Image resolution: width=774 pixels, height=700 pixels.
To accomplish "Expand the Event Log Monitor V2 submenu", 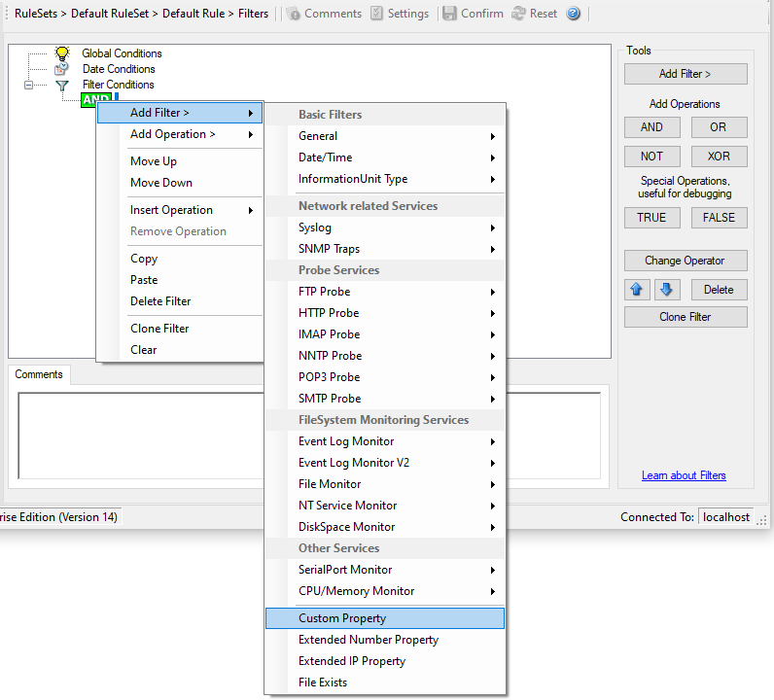I will [385, 463].
